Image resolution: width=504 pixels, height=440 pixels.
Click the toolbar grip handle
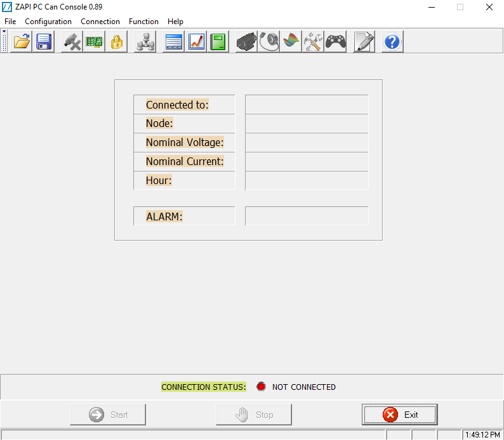click(4, 41)
